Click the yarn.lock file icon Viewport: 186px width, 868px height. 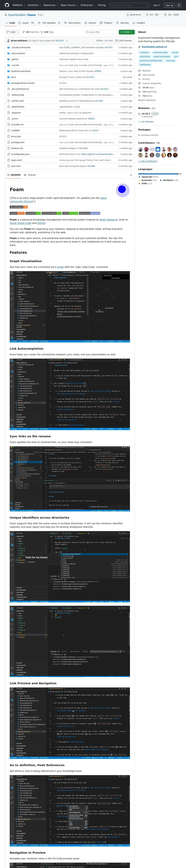point(8,166)
